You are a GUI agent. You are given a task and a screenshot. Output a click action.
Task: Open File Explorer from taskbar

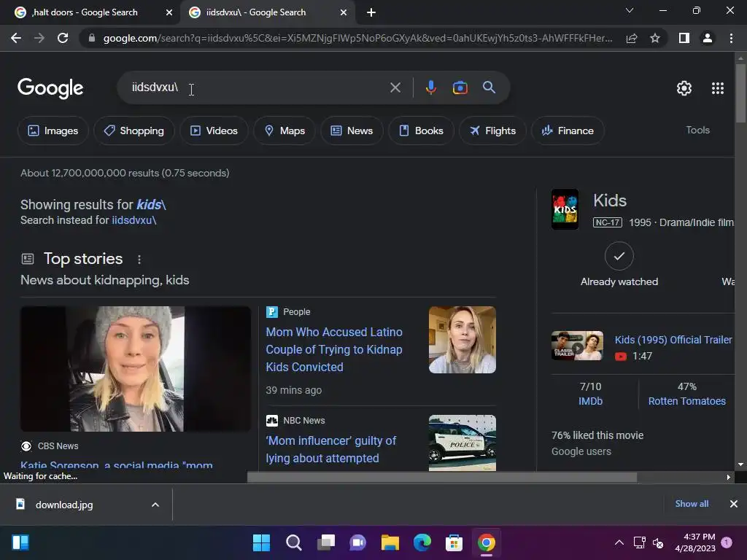coord(390,542)
